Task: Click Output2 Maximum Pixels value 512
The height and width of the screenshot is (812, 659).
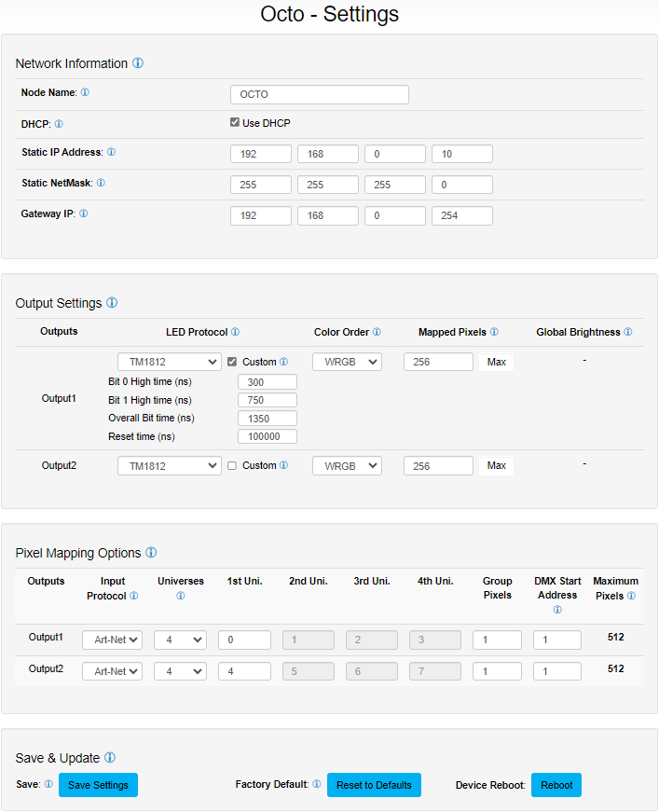Action: pyautogui.click(x=615, y=668)
